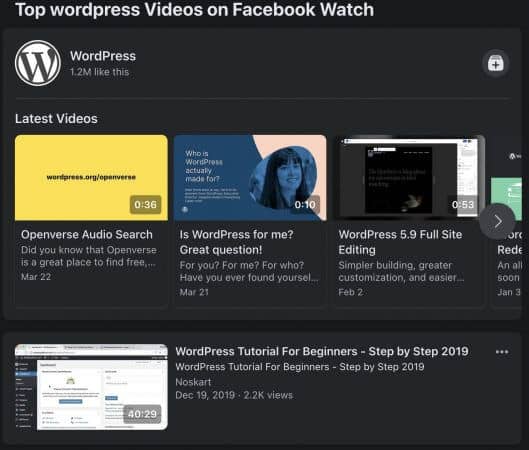Click the 'Latest Videos' section heading
The height and width of the screenshot is (450, 529).
tap(56, 119)
